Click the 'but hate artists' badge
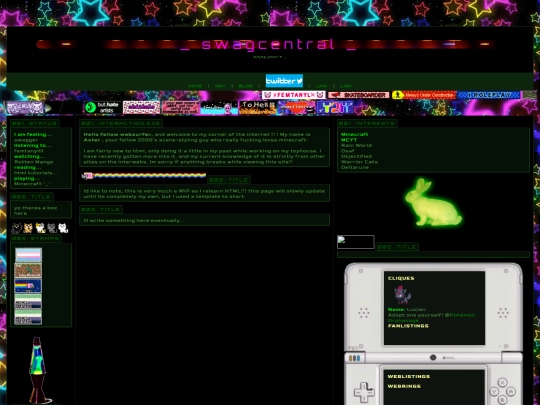540x405 pixels. coord(103,107)
